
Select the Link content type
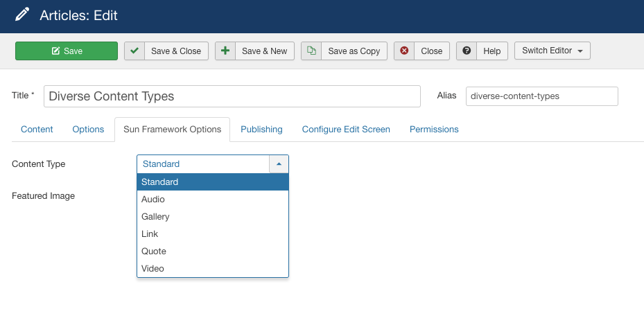[150, 234]
